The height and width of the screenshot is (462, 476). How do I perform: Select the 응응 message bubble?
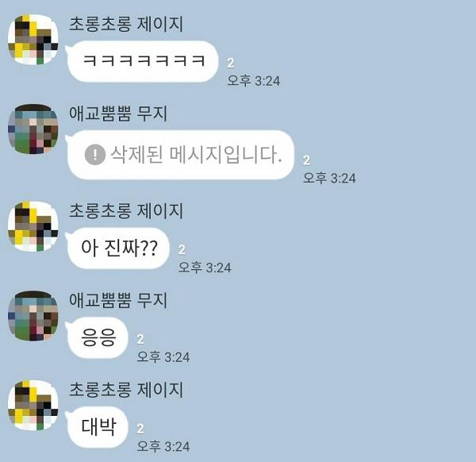tap(97, 337)
